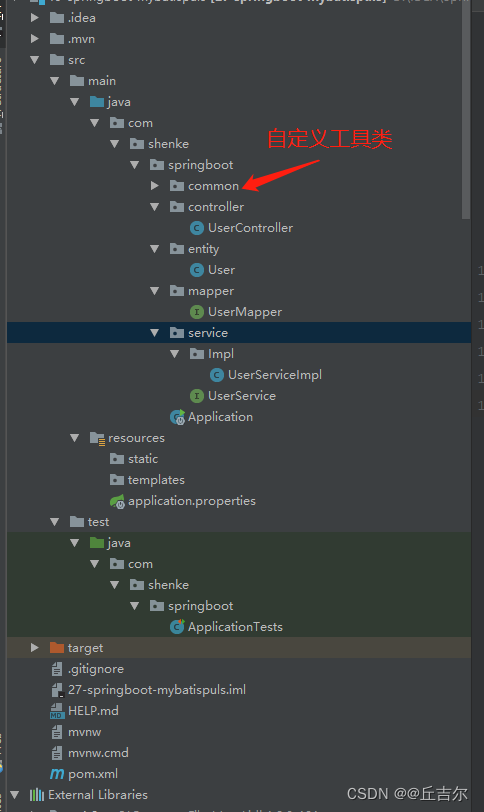The width and height of the screenshot is (484, 812).
Task: Click the ApplicationTests class icon
Action: point(178,627)
